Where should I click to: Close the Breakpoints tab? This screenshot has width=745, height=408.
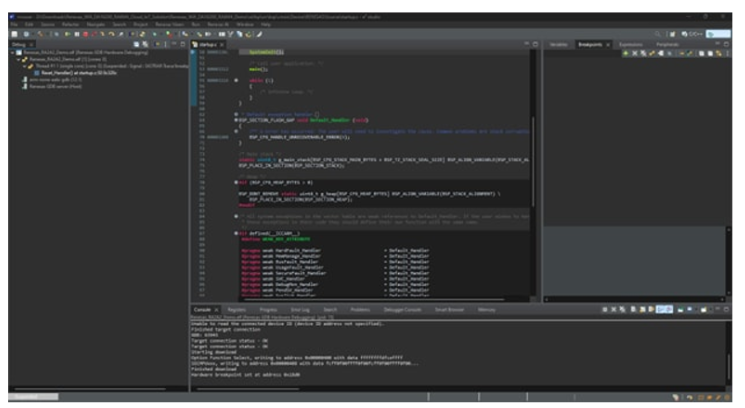[608, 45]
